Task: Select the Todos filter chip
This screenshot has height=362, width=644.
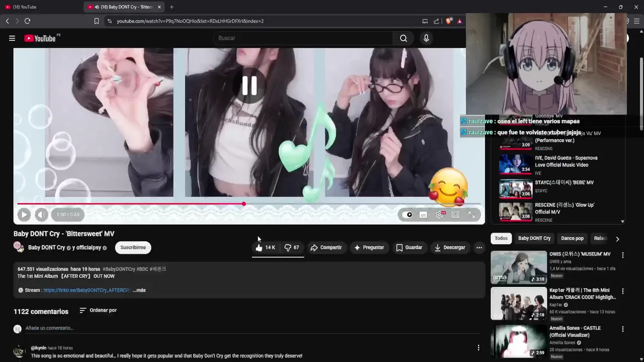Action: coord(501,238)
